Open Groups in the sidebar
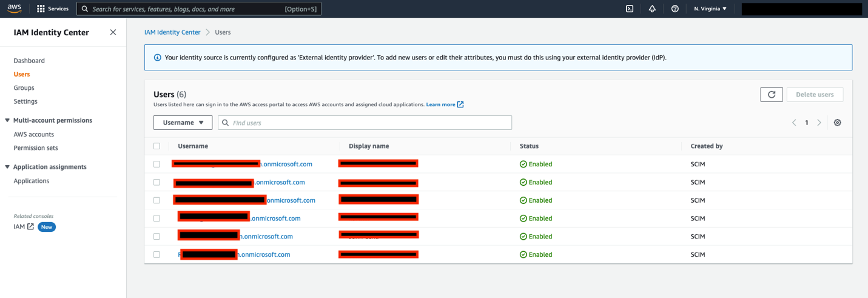 pos(24,88)
